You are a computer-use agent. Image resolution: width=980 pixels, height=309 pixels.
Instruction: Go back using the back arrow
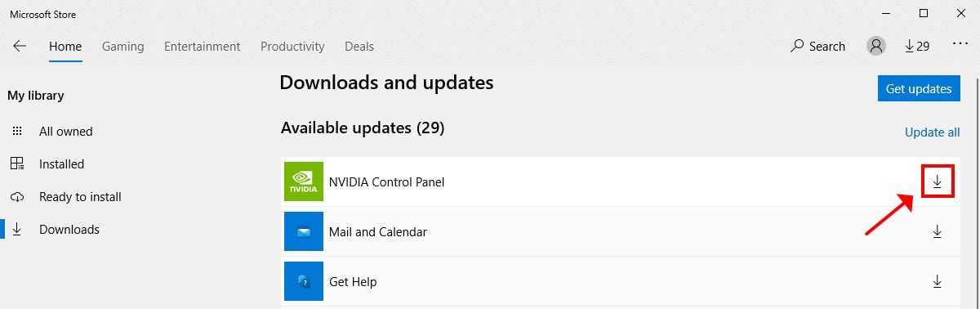pyautogui.click(x=20, y=47)
